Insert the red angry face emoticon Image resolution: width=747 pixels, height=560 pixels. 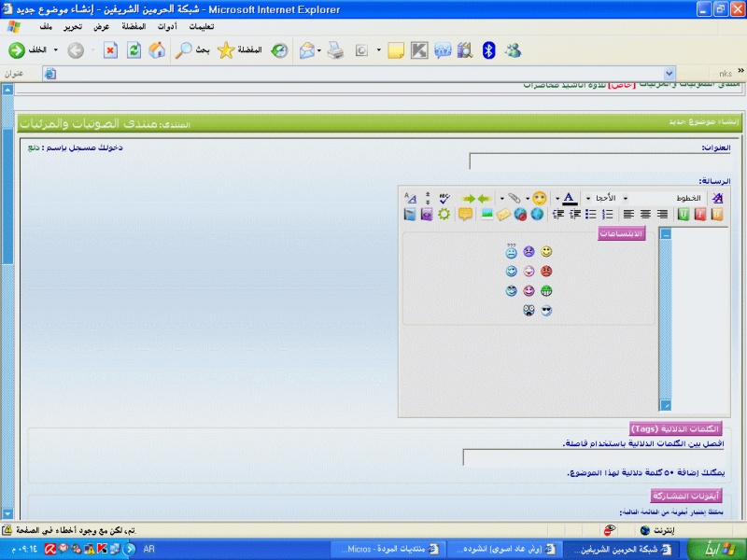click(x=546, y=272)
